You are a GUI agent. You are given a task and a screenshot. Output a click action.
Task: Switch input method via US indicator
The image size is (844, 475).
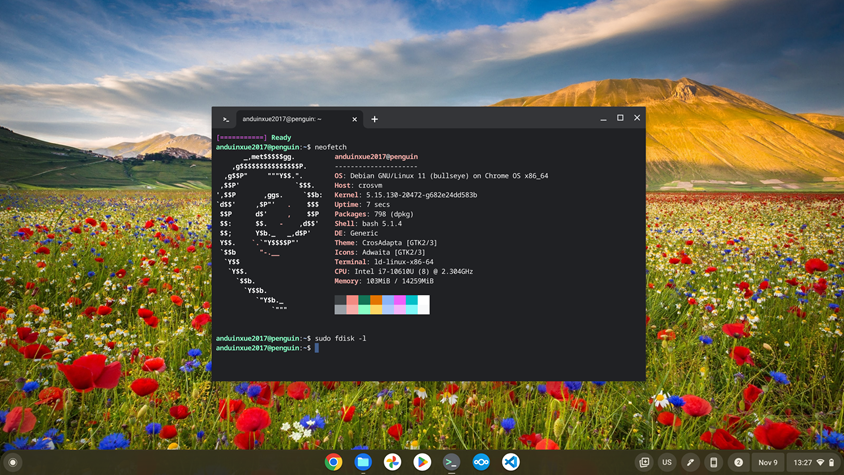[667, 462]
